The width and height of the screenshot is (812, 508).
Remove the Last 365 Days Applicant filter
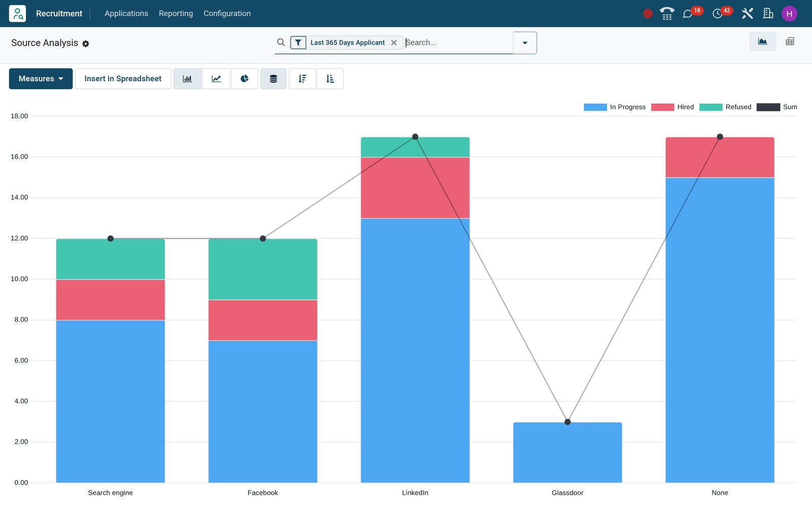(394, 43)
